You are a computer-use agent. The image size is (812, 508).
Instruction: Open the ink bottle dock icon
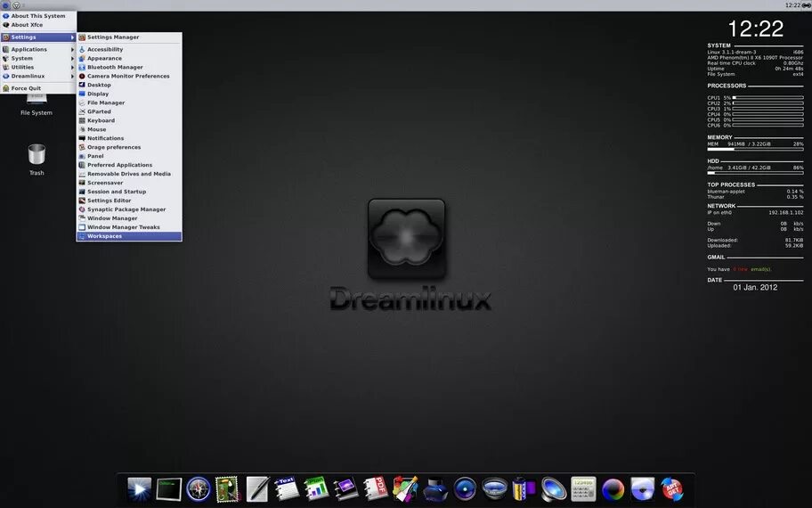[435, 489]
